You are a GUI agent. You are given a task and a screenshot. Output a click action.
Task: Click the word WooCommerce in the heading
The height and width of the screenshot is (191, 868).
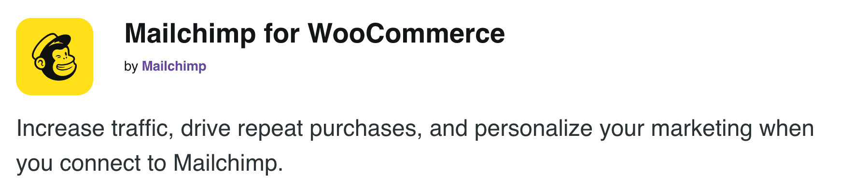point(406,33)
